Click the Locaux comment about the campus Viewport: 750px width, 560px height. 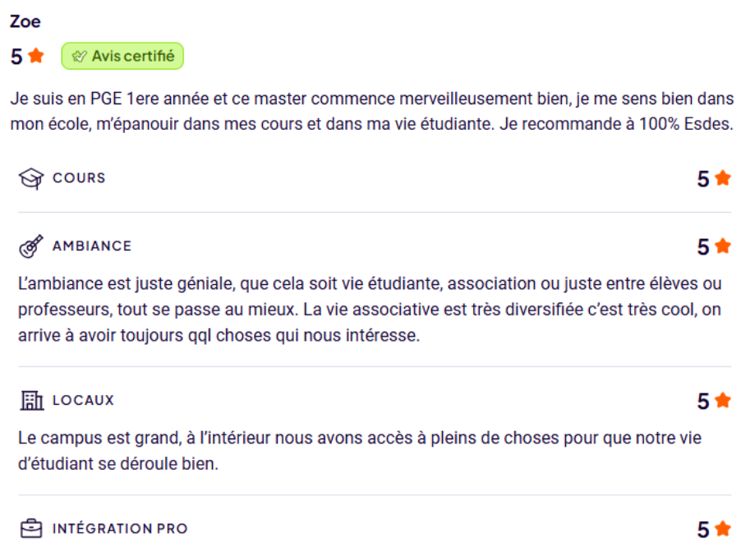360,451
